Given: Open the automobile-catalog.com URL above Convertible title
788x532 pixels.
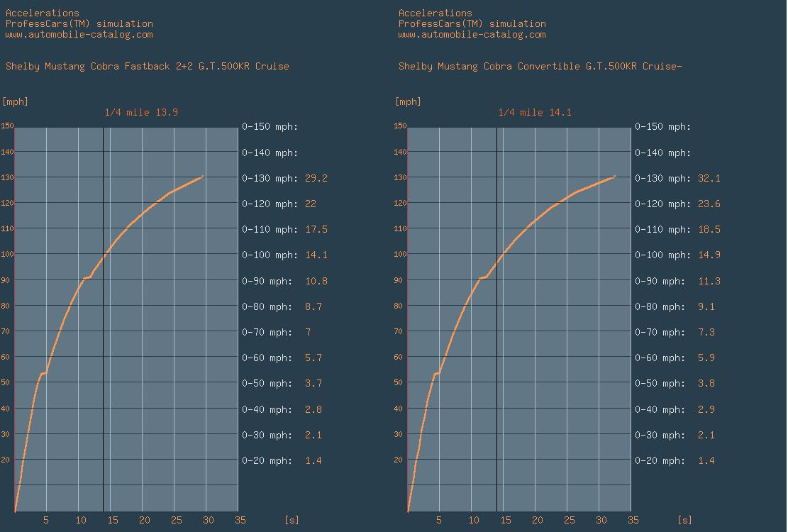Looking at the screenshot, I should click(472, 35).
